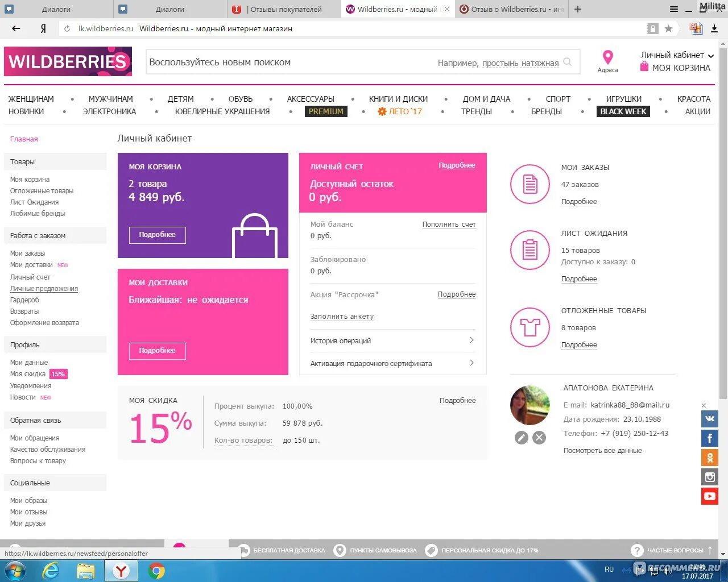This screenshot has width=728, height=582.
Task: Open the ЛЕТО '17 menu item
Action: click(400, 111)
